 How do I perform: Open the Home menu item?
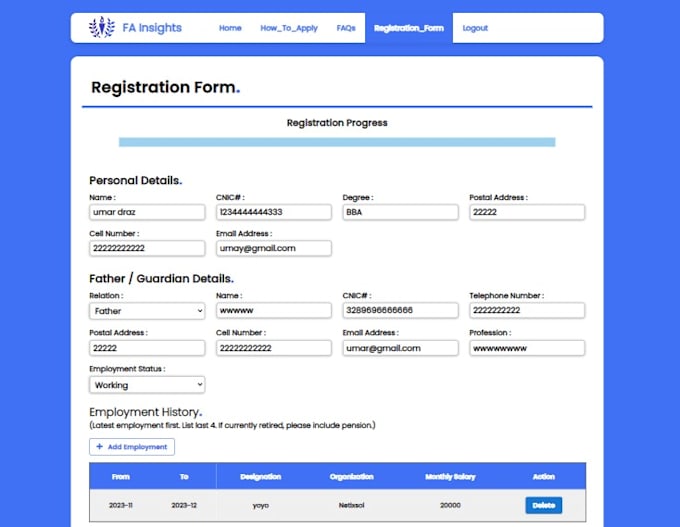pyautogui.click(x=230, y=28)
